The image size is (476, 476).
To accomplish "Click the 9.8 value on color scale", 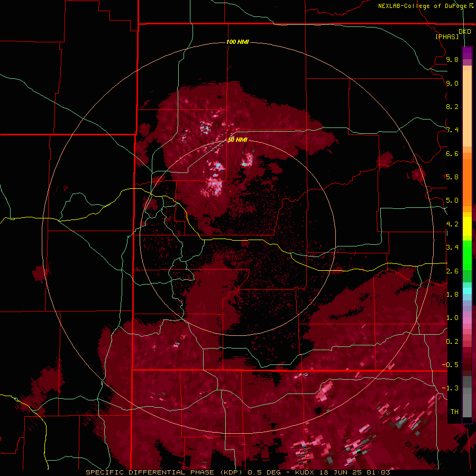I will pos(452,59).
